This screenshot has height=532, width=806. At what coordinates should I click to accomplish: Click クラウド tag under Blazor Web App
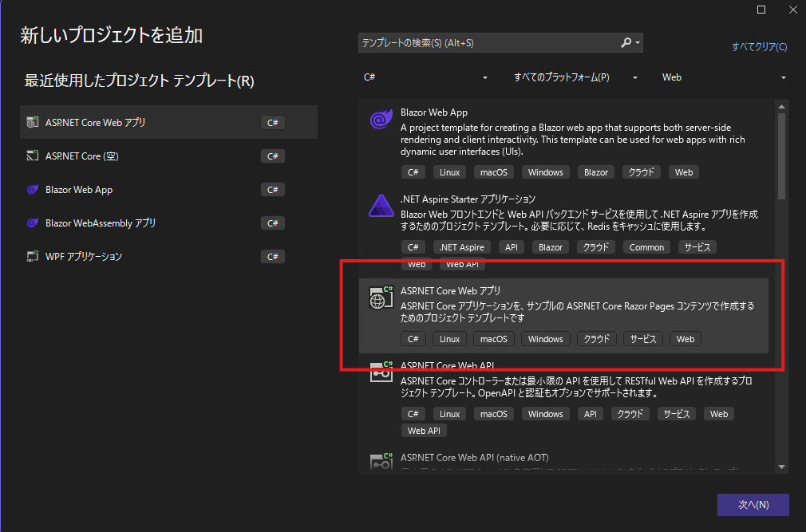pos(641,172)
